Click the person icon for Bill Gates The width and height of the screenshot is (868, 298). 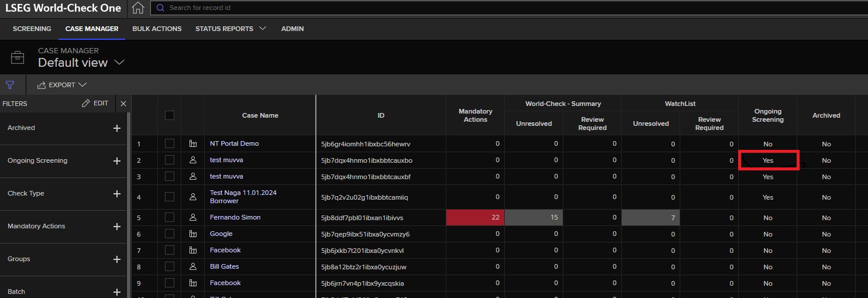click(192, 266)
